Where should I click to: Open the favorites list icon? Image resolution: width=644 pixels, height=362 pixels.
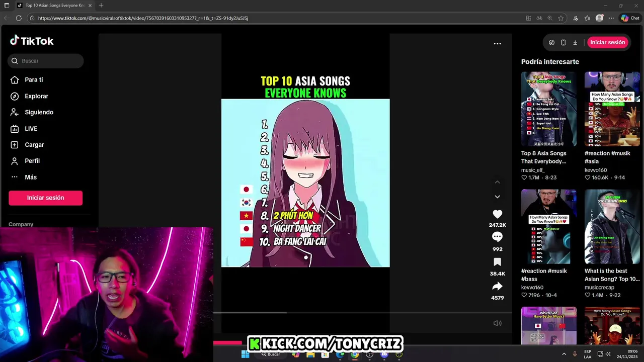click(587, 18)
